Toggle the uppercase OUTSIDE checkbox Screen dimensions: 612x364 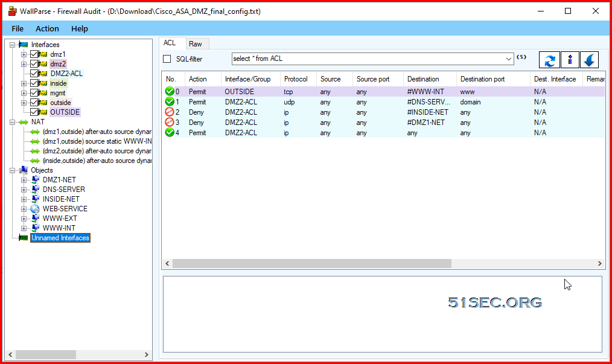(34, 112)
